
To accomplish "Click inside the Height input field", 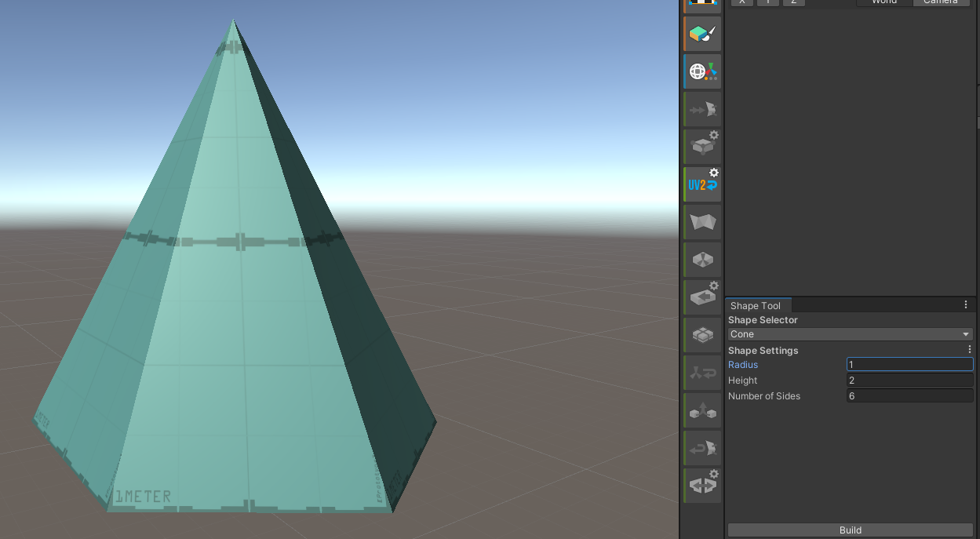I will click(909, 380).
